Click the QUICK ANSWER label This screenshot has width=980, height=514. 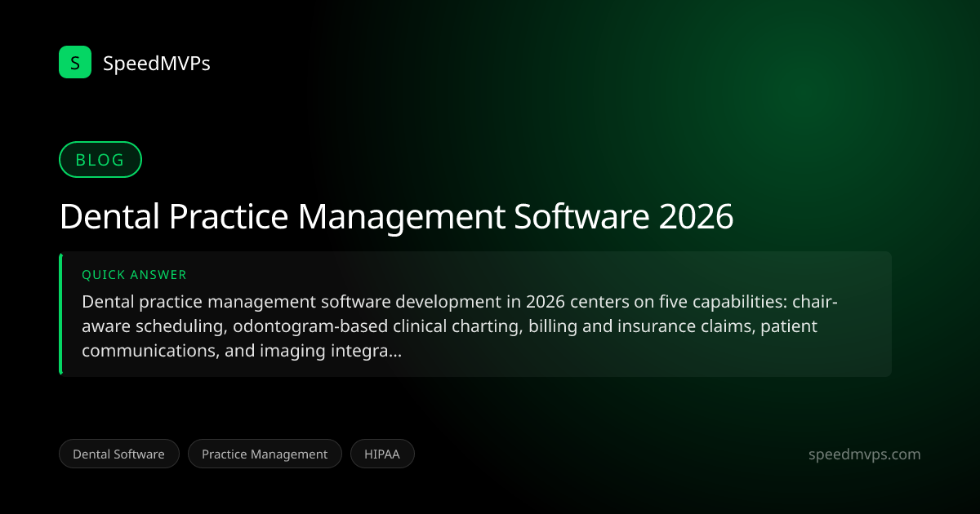(x=134, y=275)
